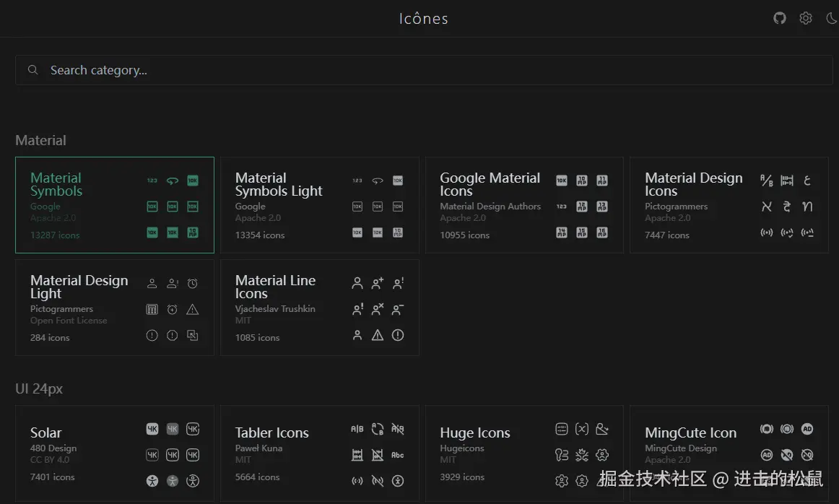The width and height of the screenshot is (839, 504).
Task: Open the settings gear icon
Action: 806,18
